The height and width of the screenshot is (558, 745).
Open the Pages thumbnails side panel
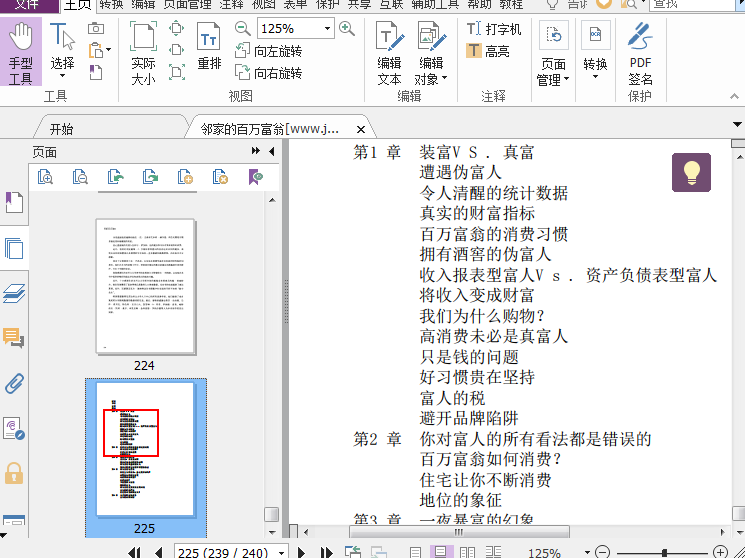click(x=14, y=248)
